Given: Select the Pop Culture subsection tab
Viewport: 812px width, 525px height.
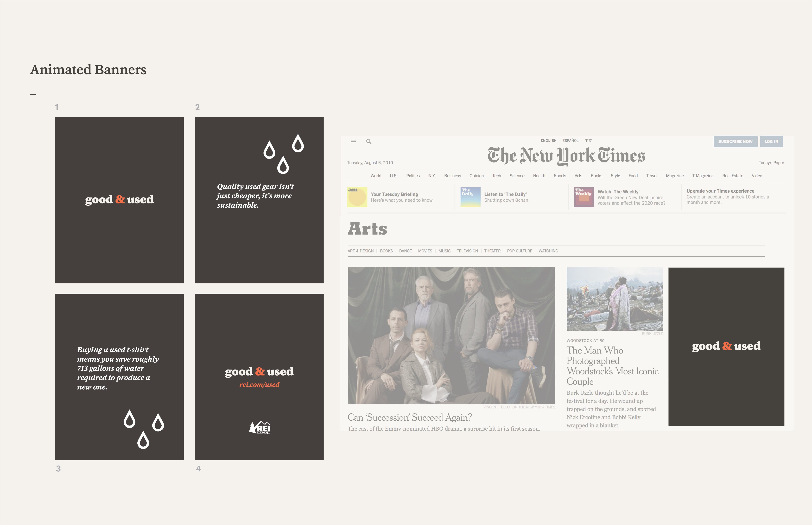Looking at the screenshot, I should coord(520,251).
